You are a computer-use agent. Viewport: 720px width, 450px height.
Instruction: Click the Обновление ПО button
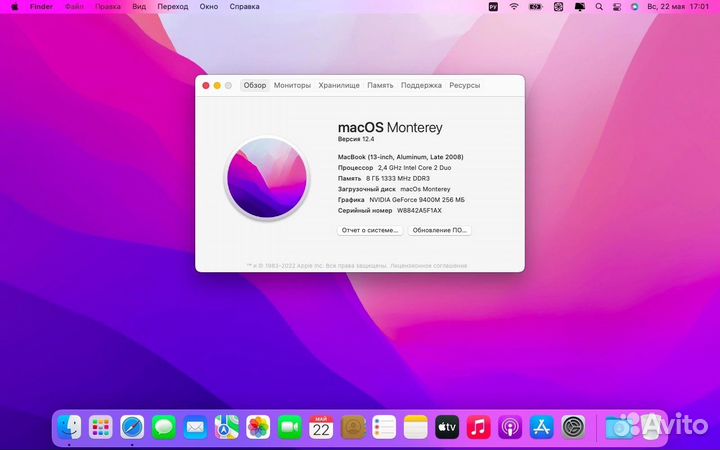tap(439, 230)
